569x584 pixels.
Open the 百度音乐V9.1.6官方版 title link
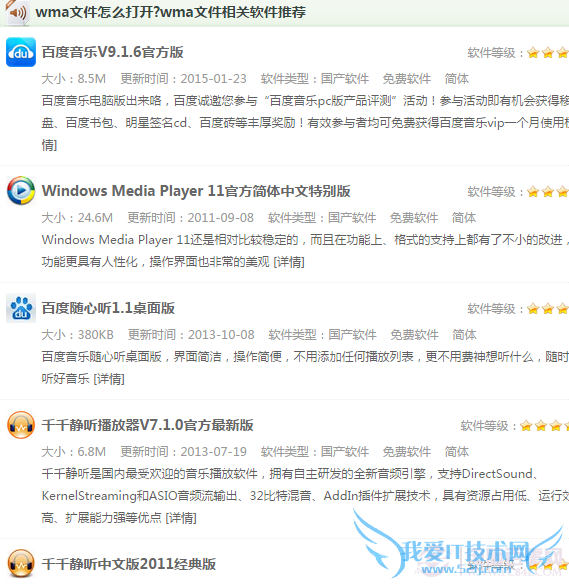[112, 52]
